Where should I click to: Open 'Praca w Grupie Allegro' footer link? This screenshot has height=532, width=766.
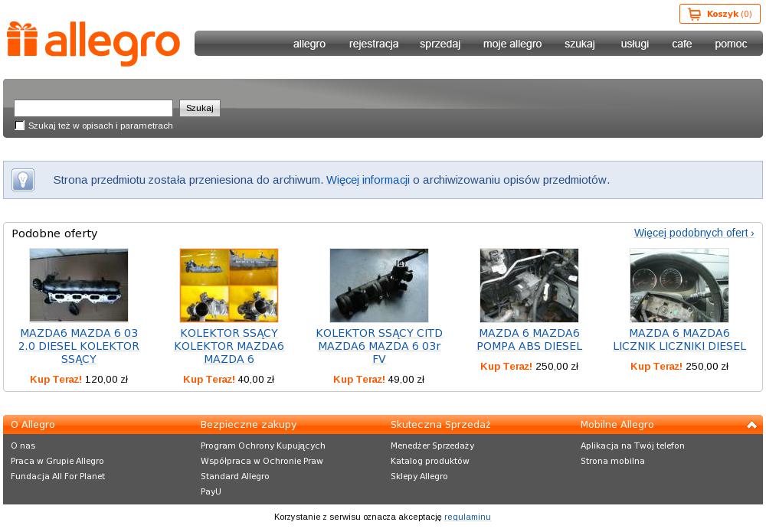pos(57,461)
